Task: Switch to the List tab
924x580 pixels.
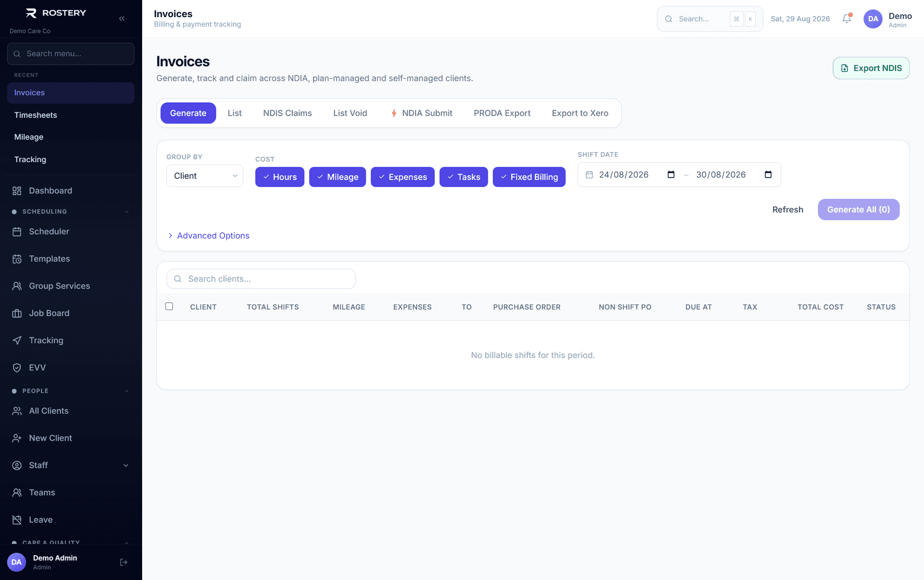Action: click(235, 113)
